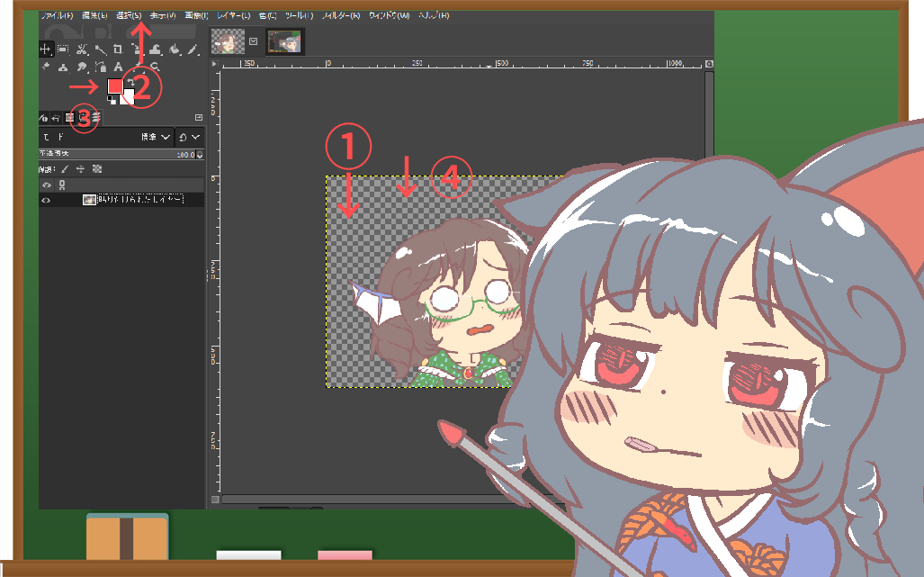The image size is (924, 577).
Task: Select the Fuzzy Select wand tool
Action: click(x=100, y=50)
